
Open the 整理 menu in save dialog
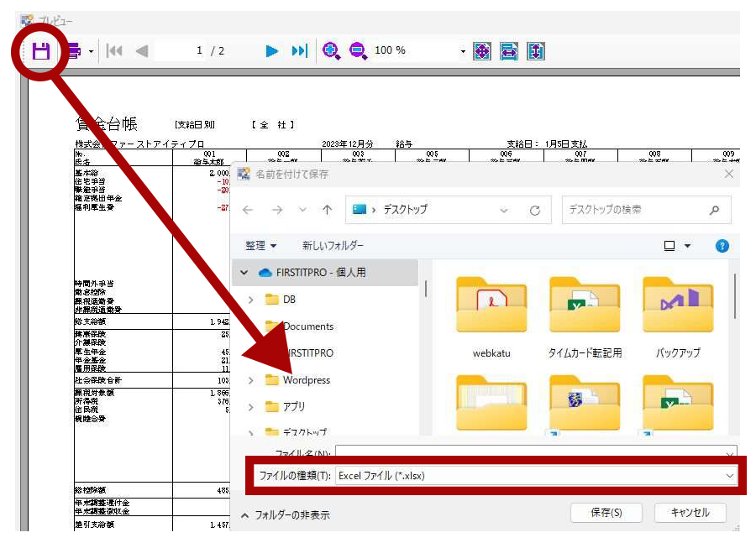(260, 246)
